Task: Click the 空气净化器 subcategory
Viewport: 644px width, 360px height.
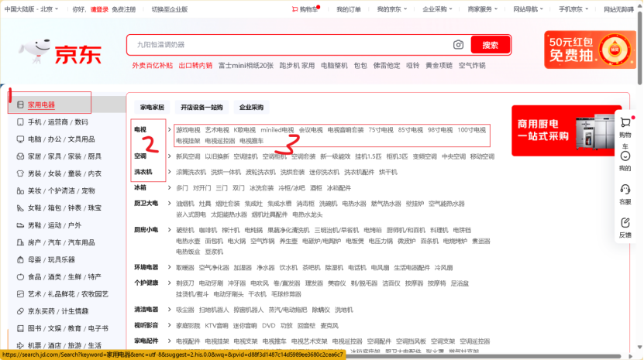Action: tap(214, 268)
